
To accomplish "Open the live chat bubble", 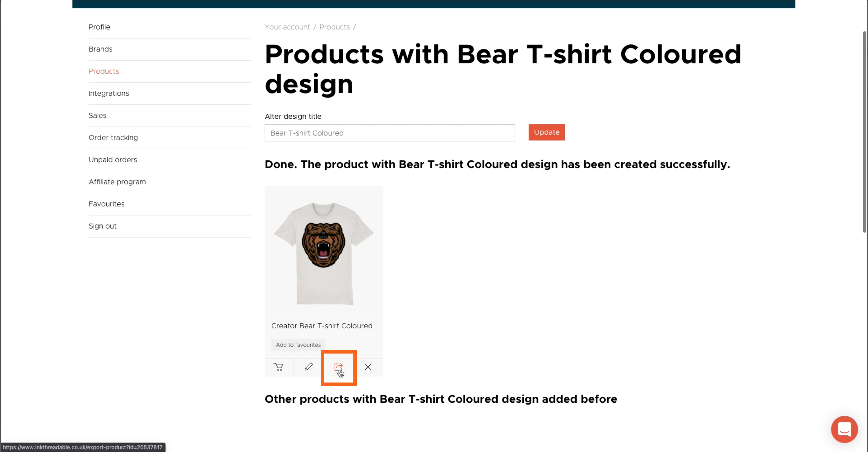I will [x=844, y=429].
